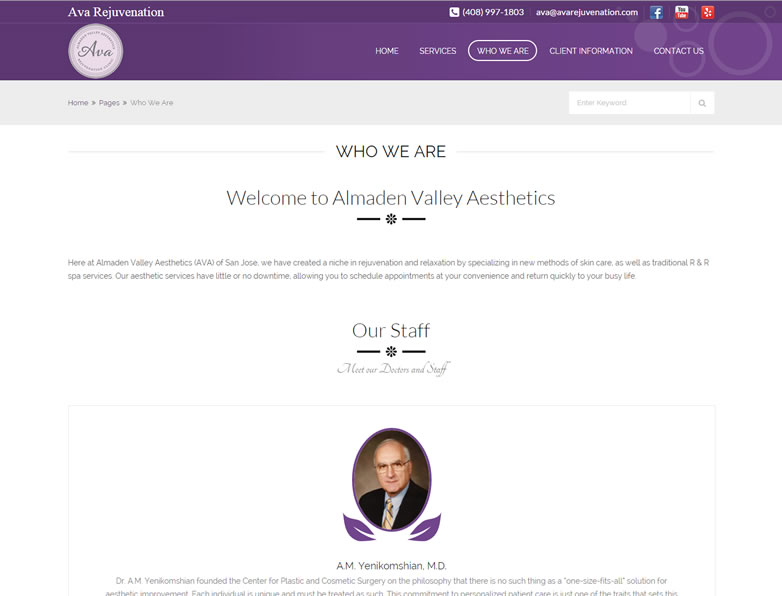Go to the Home menu item
The width and height of the screenshot is (782, 596).
pos(387,51)
